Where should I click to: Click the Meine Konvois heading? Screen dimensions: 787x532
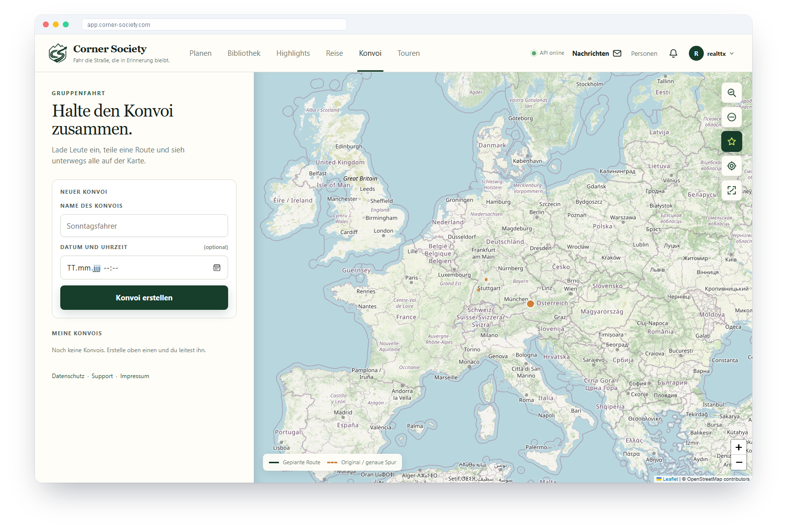[77, 333]
